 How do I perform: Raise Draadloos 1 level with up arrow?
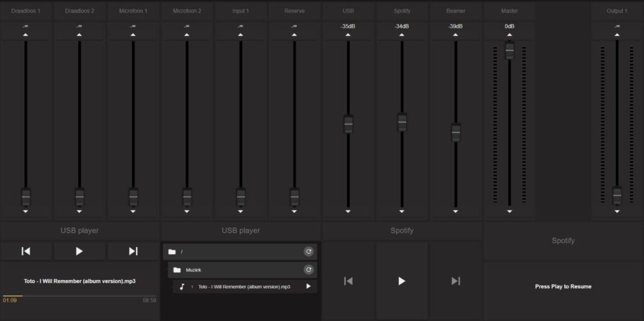pos(25,35)
